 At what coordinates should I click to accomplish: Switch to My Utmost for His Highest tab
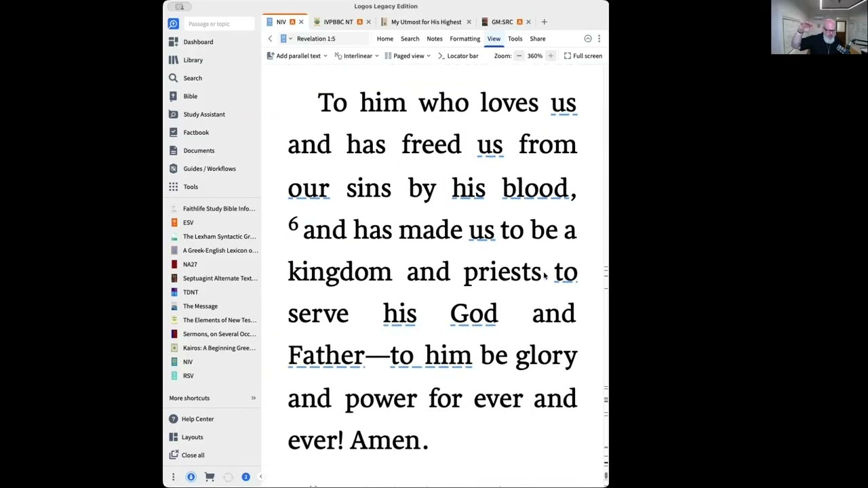(426, 22)
